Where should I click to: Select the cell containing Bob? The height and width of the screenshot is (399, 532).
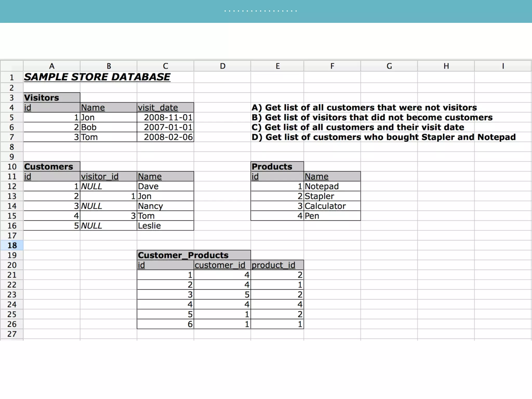point(108,127)
